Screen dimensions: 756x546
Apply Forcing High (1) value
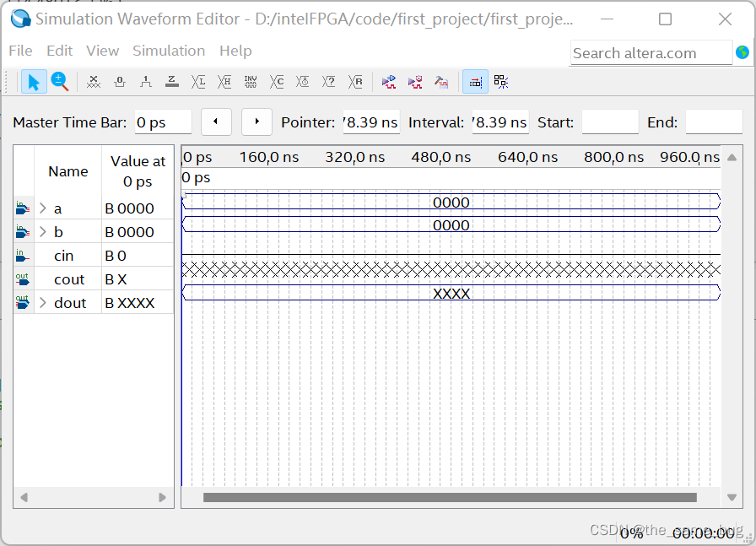[146, 82]
